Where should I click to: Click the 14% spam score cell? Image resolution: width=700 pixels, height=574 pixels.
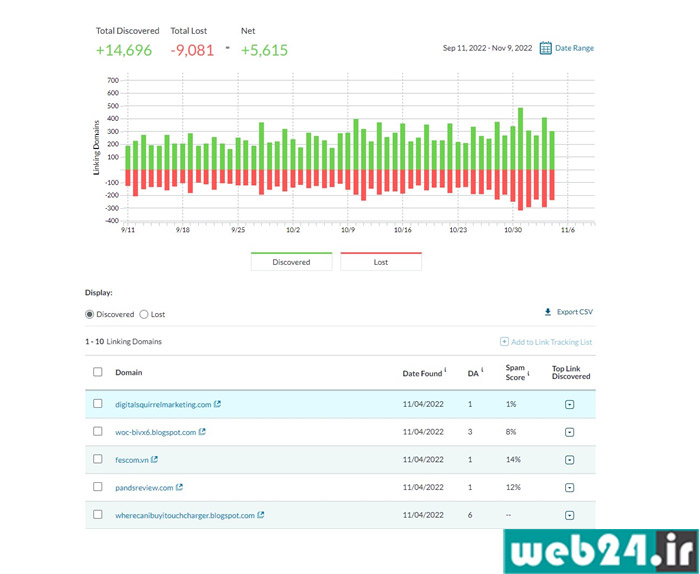(513, 459)
